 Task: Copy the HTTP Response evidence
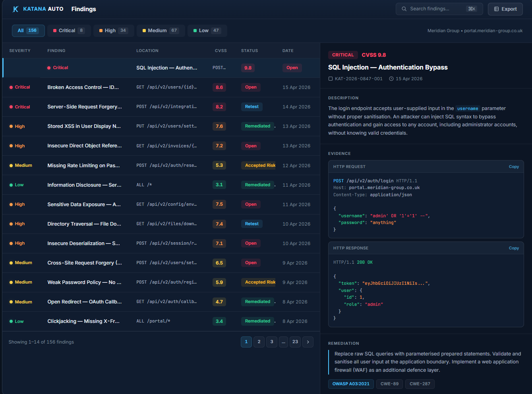click(514, 248)
